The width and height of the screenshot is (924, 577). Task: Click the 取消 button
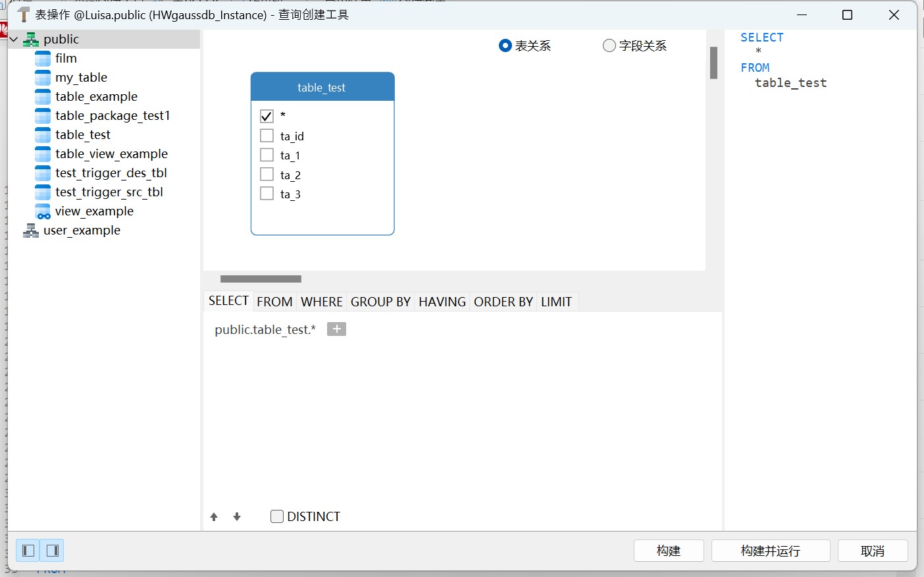(873, 551)
